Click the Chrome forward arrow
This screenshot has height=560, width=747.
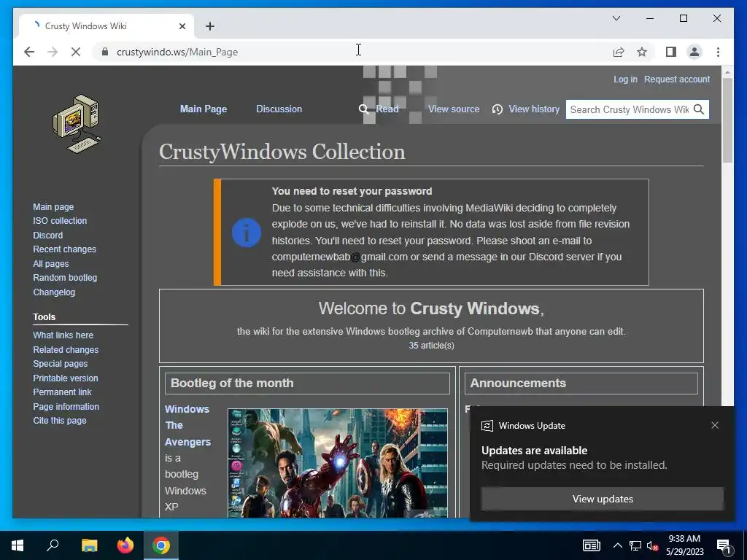coord(53,52)
